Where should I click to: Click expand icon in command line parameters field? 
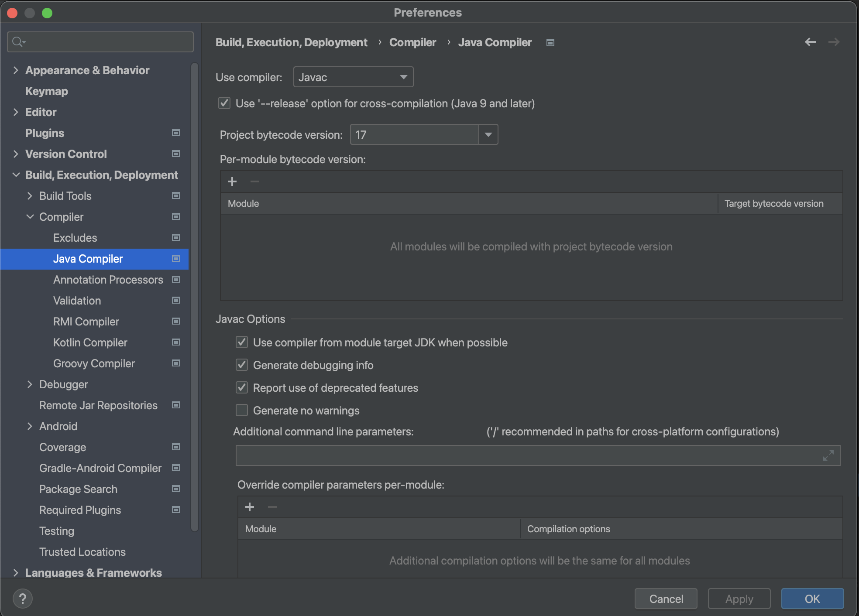(828, 455)
